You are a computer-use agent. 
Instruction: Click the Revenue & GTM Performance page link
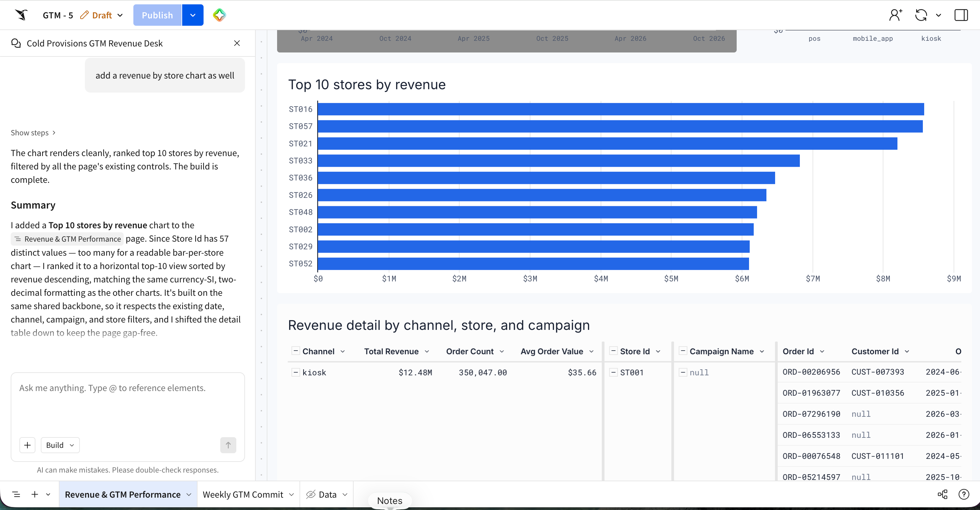[67, 239]
